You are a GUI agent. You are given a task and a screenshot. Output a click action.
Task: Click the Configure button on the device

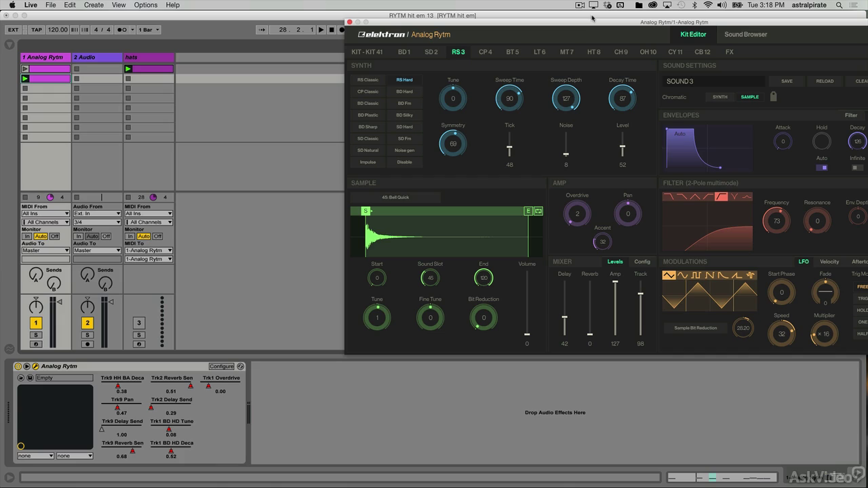pos(221,366)
